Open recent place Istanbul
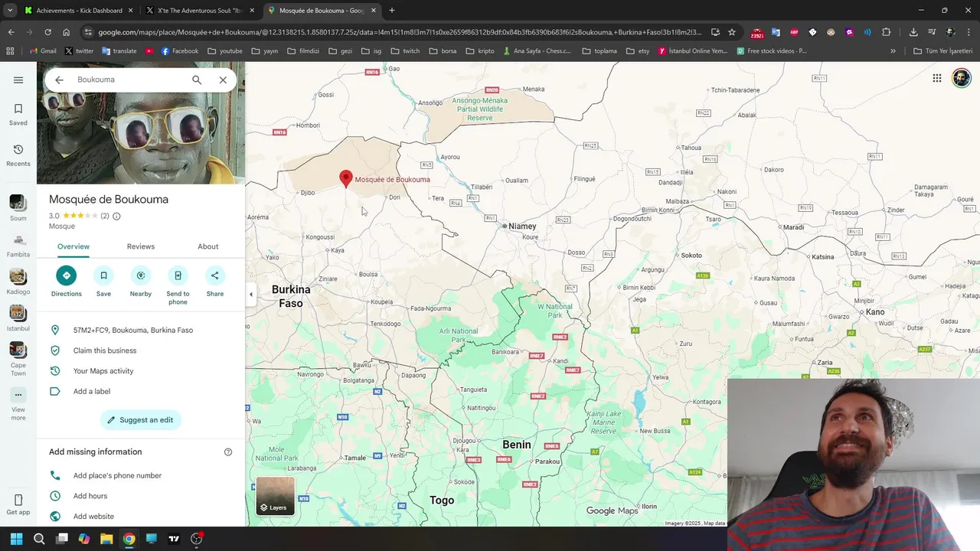This screenshot has height=551, width=980. (18, 318)
